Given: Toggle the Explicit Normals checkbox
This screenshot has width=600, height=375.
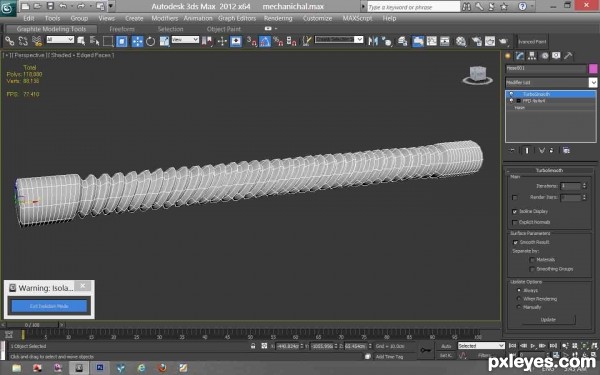Looking at the screenshot, I should [x=515, y=222].
